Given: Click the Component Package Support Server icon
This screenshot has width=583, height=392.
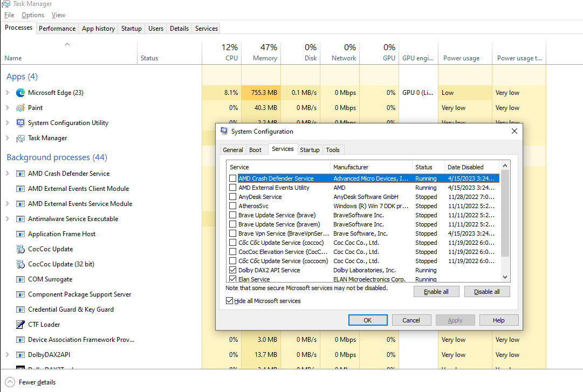Looking at the screenshot, I should point(20,294).
